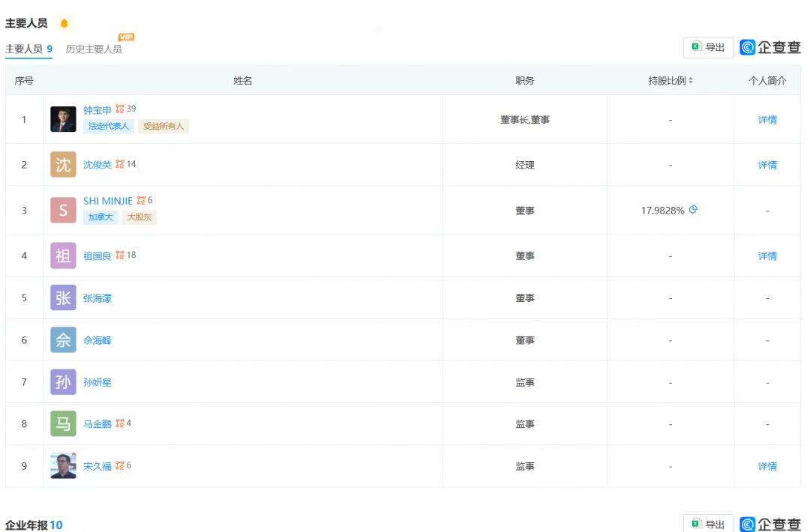Click the relation graph icon beside SHI MINJIE
The width and height of the screenshot is (810, 532).
tap(141, 201)
